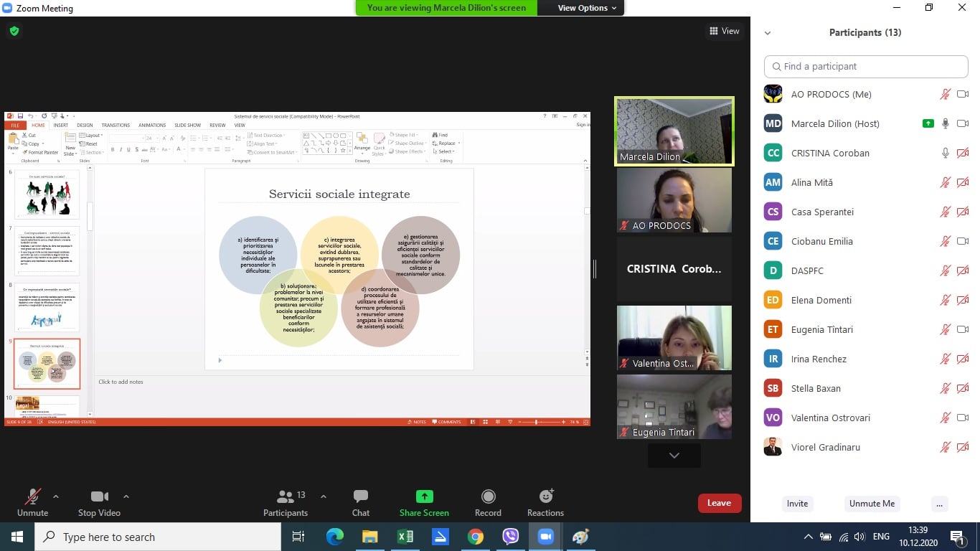Viewport: 980px width, 551px height.
Task: Show more video thumbnails with the down chevron
Action: (674, 455)
